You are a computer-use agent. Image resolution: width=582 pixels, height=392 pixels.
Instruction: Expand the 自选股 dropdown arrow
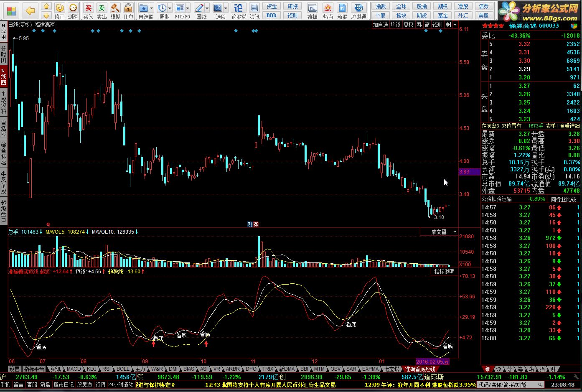tap(151, 8)
